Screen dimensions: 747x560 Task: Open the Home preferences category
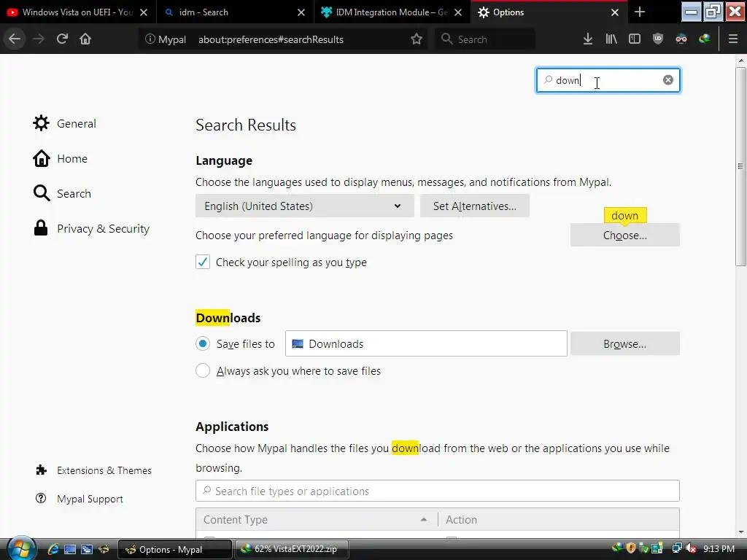[x=60, y=158]
